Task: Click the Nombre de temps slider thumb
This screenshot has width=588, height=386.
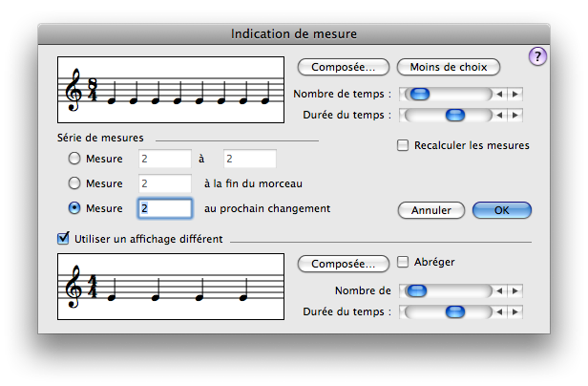Action: pos(418,94)
